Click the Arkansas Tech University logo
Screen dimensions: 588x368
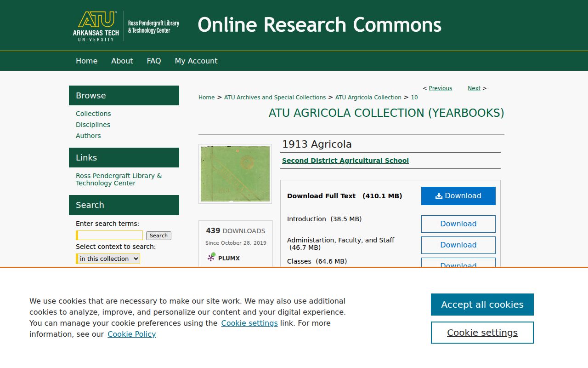click(96, 26)
